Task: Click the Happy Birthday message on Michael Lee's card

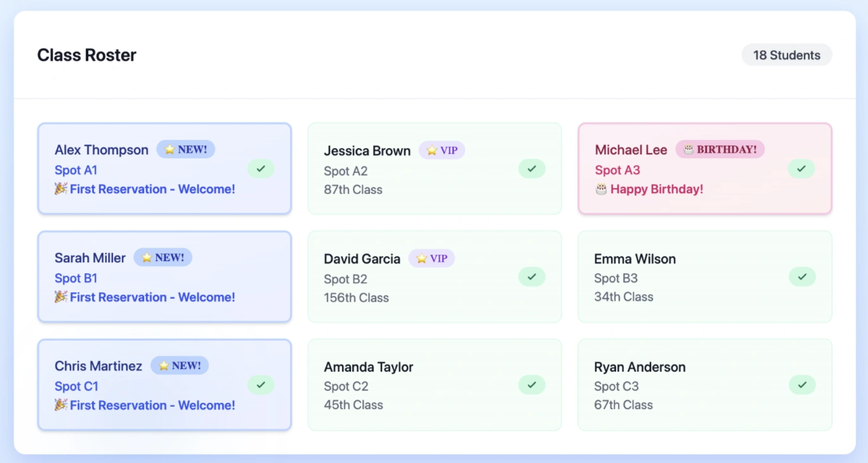Action: pos(648,189)
